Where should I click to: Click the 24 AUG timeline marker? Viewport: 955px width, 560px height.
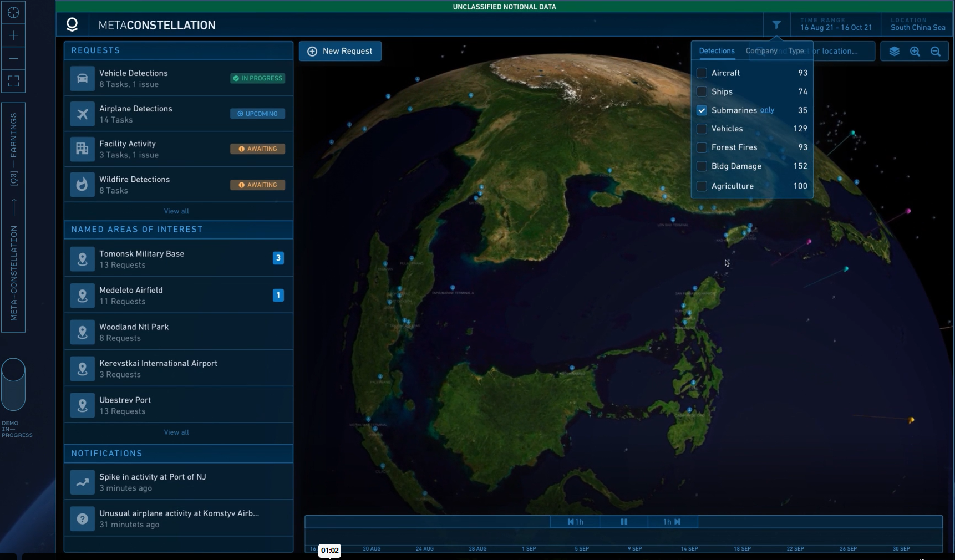425,549
